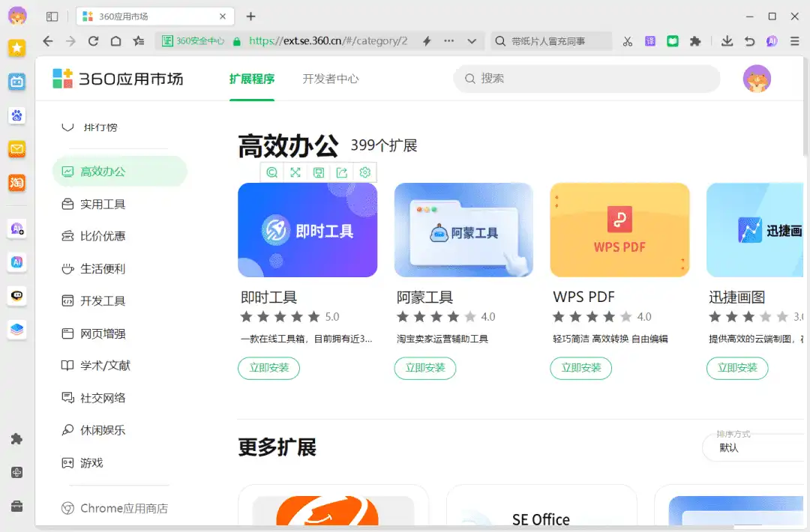810x532 pixels.
Task: Select 学术/文献 category
Action: click(x=96, y=366)
